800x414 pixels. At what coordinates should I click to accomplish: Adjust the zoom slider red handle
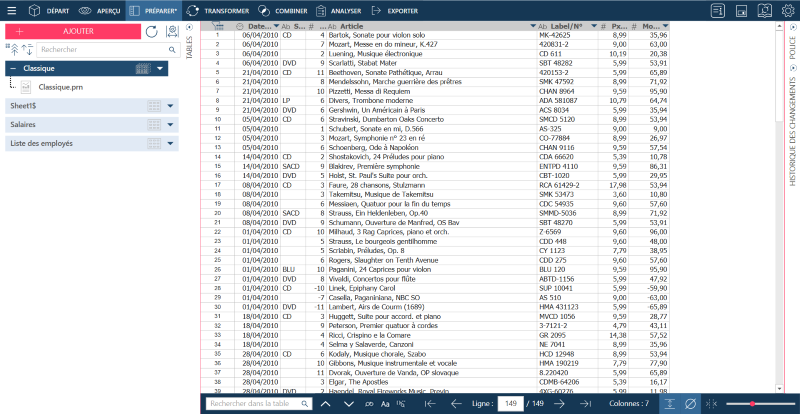752,404
